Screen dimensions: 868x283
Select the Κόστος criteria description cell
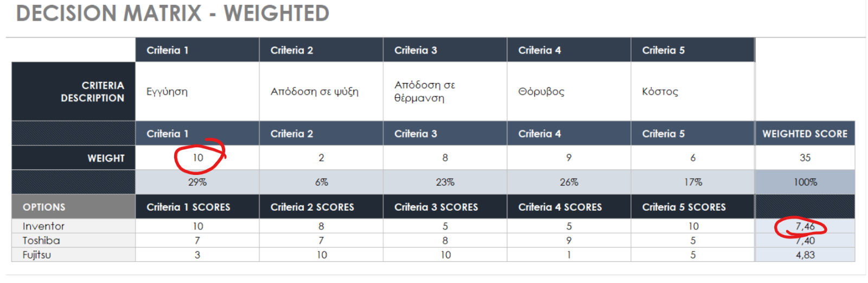point(693,91)
